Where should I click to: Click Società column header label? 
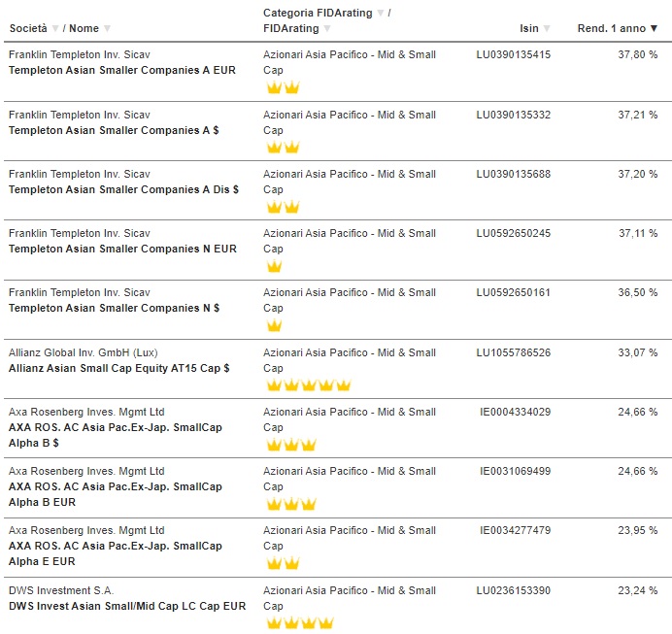click(28, 29)
